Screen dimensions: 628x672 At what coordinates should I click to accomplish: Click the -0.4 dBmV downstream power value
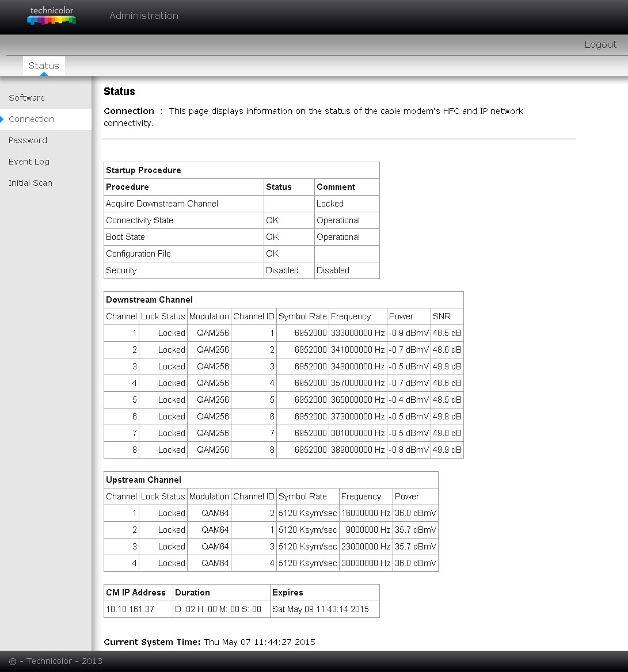[x=409, y=400]
